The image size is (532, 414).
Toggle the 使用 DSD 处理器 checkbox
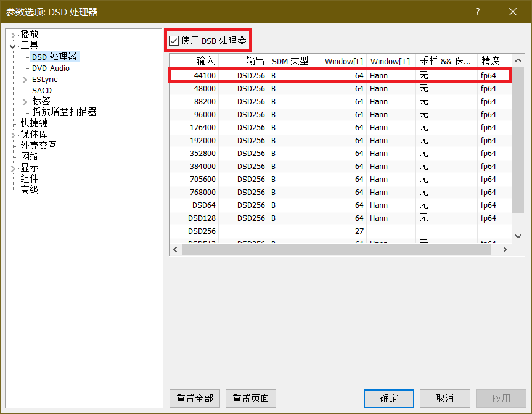(x=174, y=41)
